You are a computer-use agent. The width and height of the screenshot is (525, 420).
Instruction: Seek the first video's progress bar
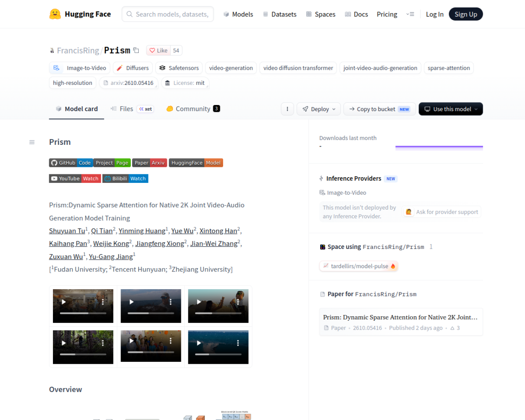tap(83, 313)
